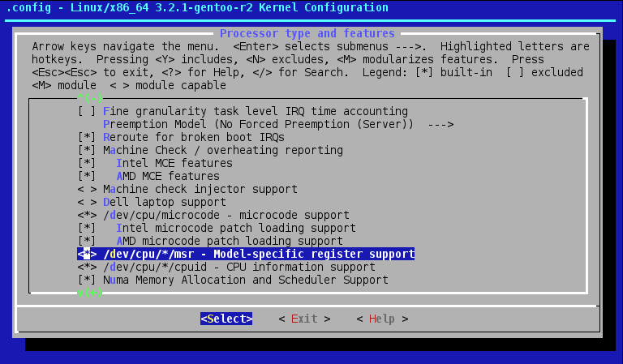Viewport: 623px width, 364px height.
Task: Click the <Select> button
Action: (x=226, y=319)
